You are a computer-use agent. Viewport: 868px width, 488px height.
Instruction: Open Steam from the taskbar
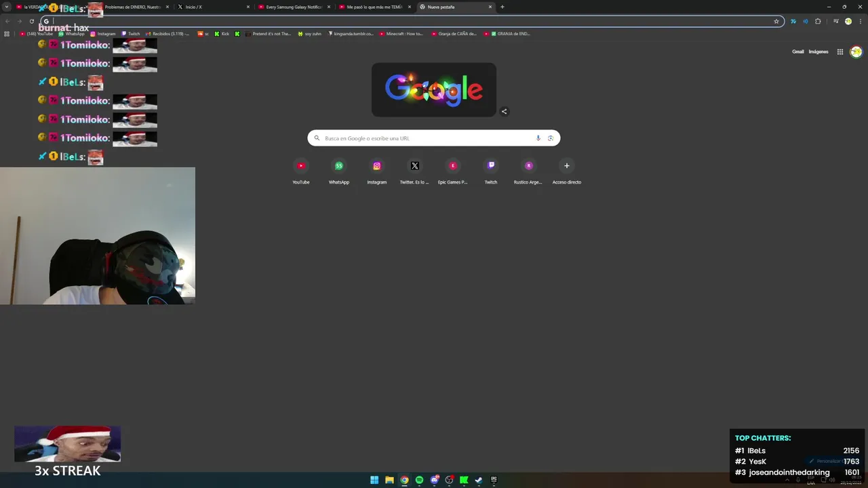pyautogui.click(x=479, y=480)
